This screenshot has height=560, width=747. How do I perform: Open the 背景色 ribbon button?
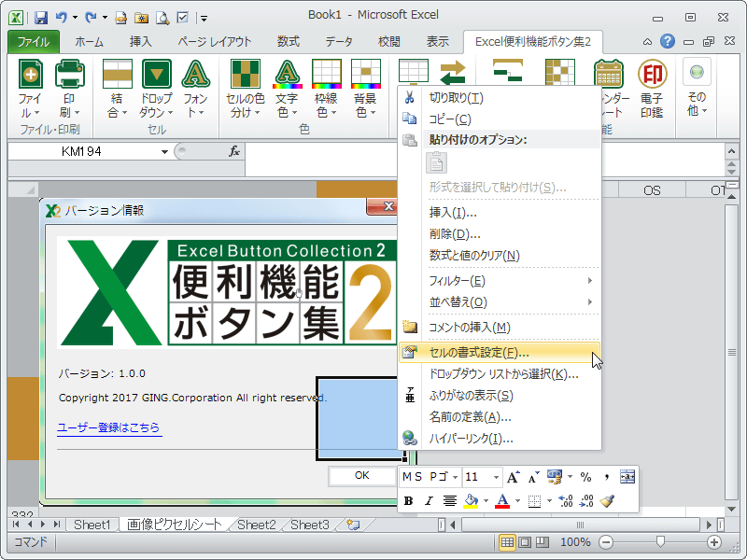tap(365, 89)
